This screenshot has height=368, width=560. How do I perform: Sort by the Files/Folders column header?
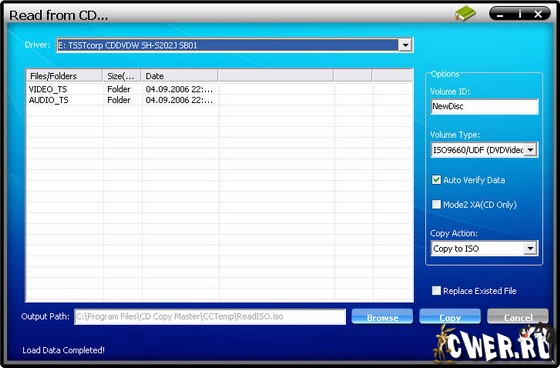pos(64,76)
